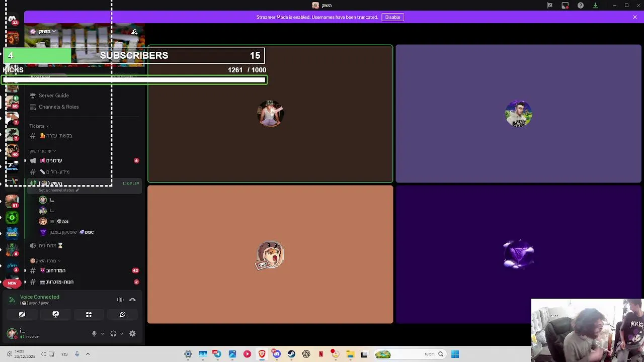Start screen share from voice panel
This screenshot has width=644, height=362.
[55, 314]
